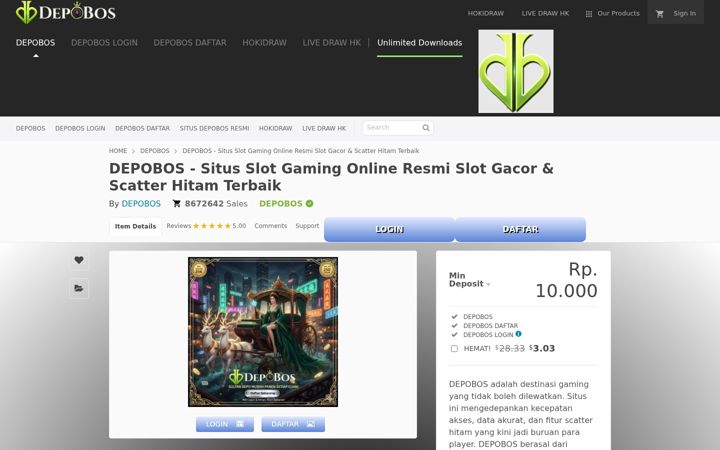This screenshot has width=720, height=450.
Task: Open the Our Products grid icon
Action: 589,14
